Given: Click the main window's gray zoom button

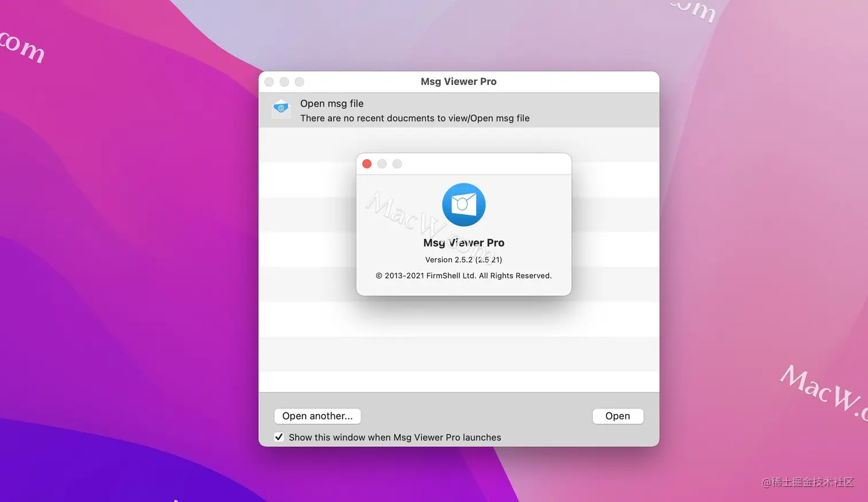Looking at the screenshot, I should click(300, 82).
